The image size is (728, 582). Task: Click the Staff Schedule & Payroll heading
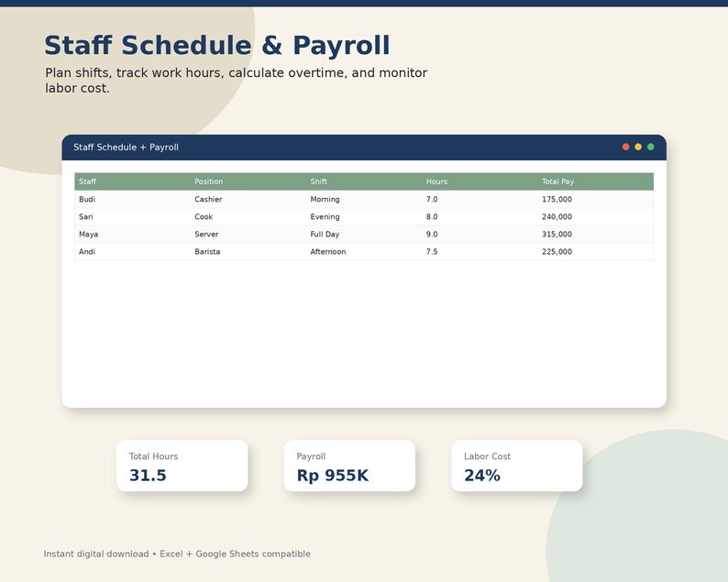point(217,46)
